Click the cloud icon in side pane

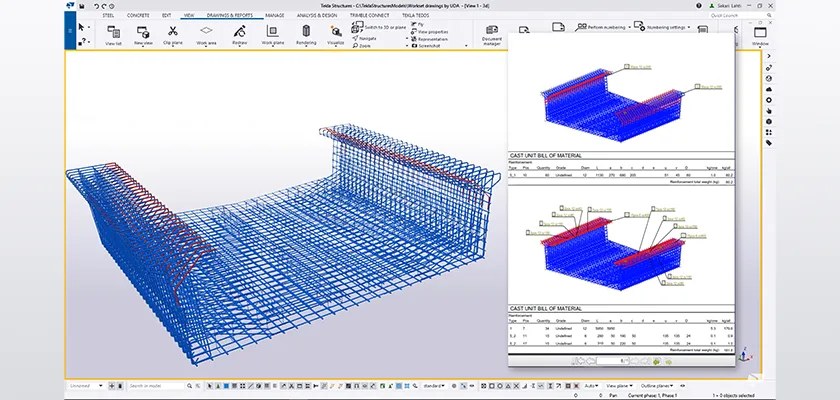click(769, 89)
